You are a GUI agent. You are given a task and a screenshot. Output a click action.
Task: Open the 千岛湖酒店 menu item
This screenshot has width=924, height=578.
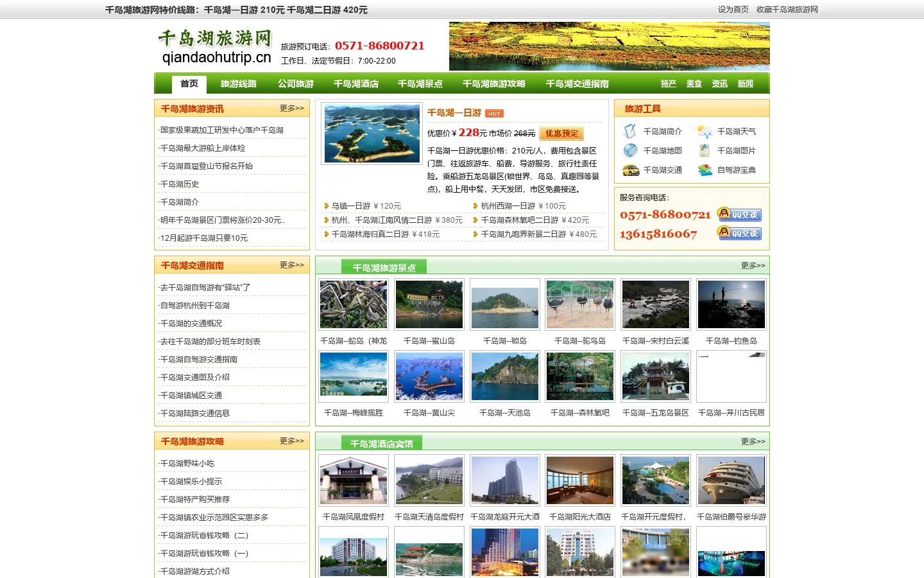click(x=356, y=84)
